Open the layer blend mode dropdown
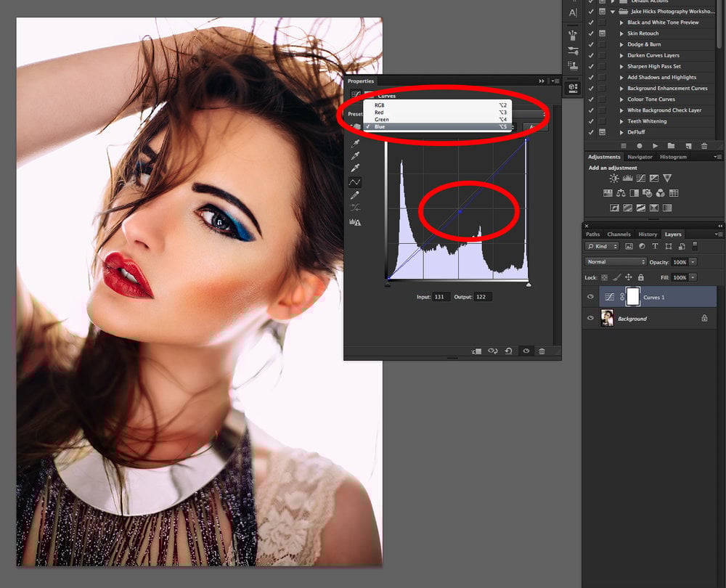 (616, 262)
